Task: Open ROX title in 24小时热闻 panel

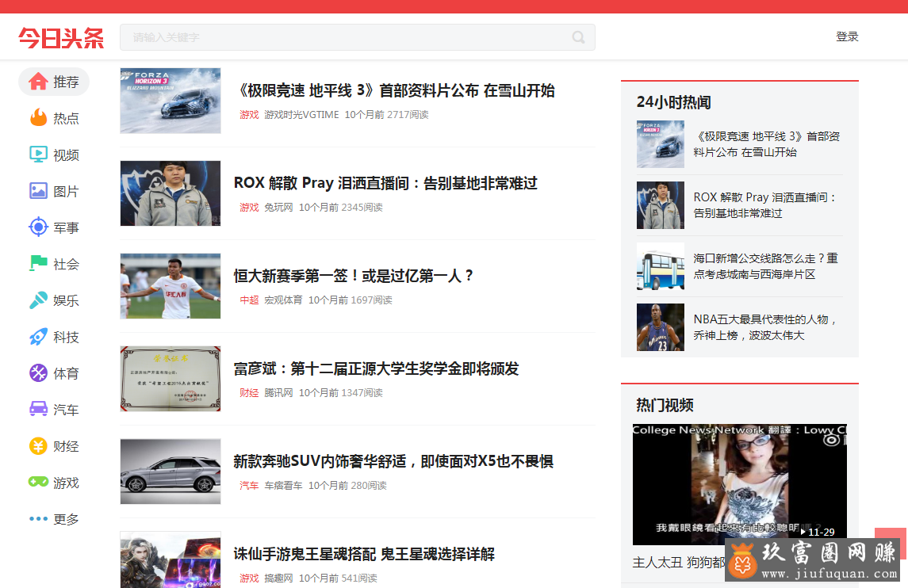Action: click(765, 205)
